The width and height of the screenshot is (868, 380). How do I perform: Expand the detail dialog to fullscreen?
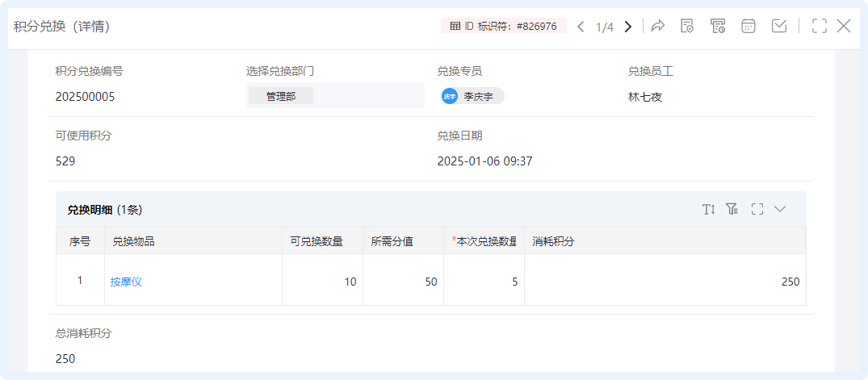(819, 26)
